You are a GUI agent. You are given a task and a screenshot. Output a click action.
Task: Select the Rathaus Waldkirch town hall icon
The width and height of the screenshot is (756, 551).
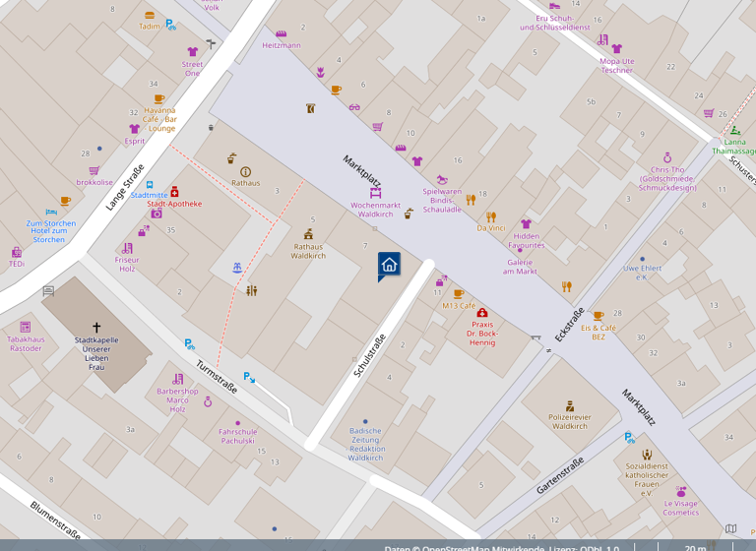pos(309,234)
